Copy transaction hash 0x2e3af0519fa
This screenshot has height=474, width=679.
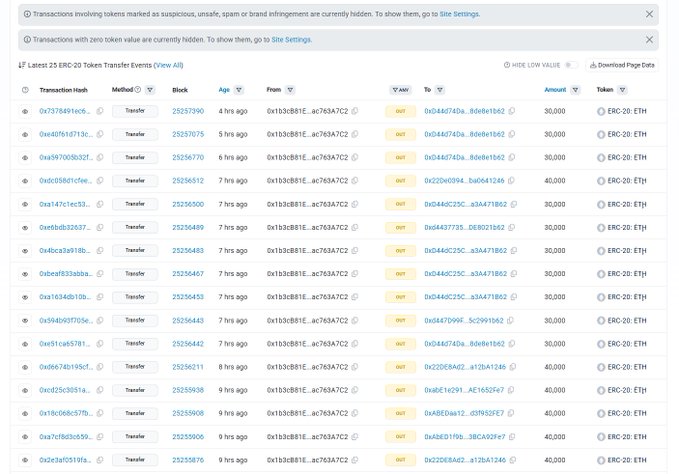100,460
